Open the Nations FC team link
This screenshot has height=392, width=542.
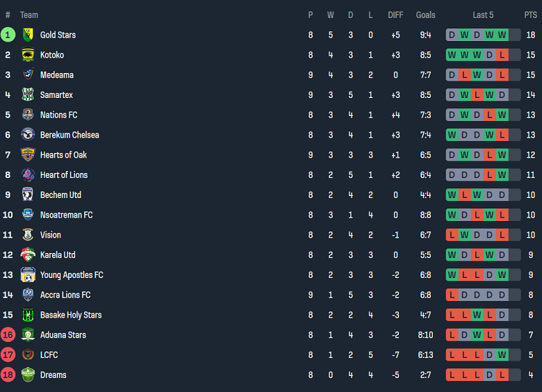(58, 115)
